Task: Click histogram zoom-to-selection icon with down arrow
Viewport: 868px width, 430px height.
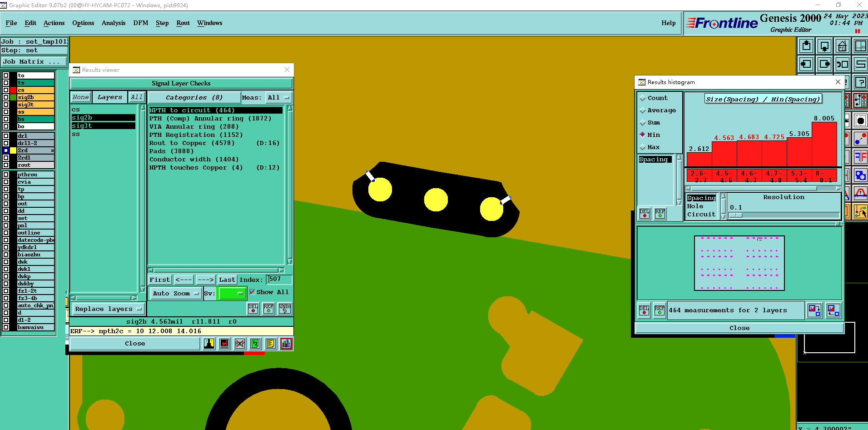Action: (814, 310)
